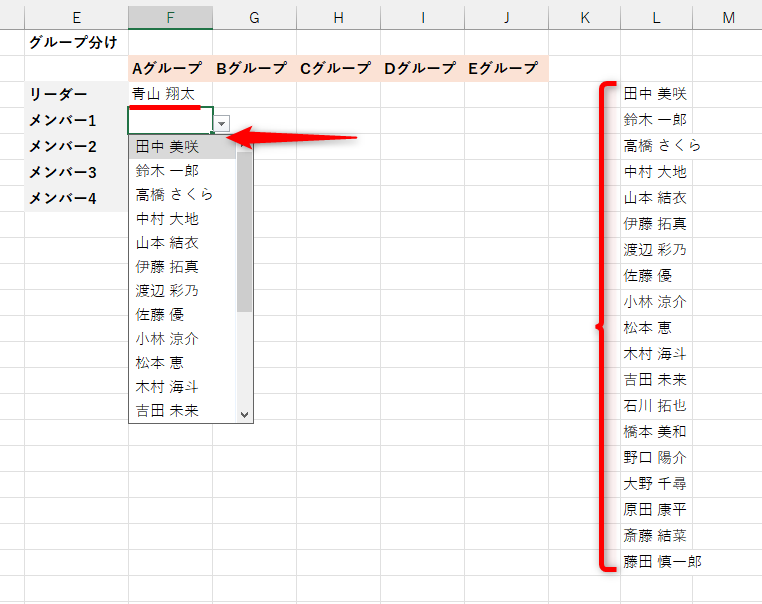The image size is (762, 604).
Task: Choose 木村 海斗 in the dropdown list
Action: (x=183, y=387)
